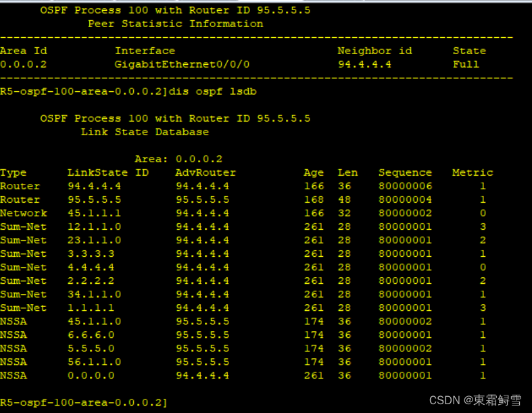Click the Sequence column header
Screen dimensions: 532x413
[x=405, y=173]
